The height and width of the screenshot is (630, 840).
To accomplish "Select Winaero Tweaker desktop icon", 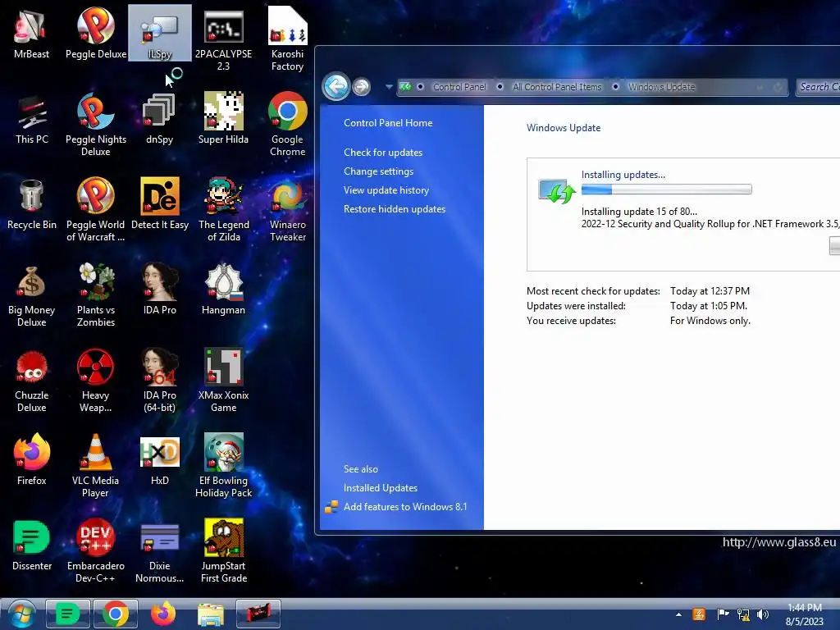I will coord(288,209).
